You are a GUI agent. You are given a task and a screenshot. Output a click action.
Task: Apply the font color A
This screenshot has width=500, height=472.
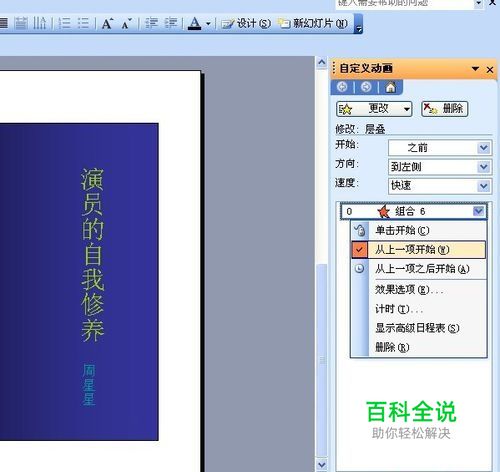click(195, 24)
